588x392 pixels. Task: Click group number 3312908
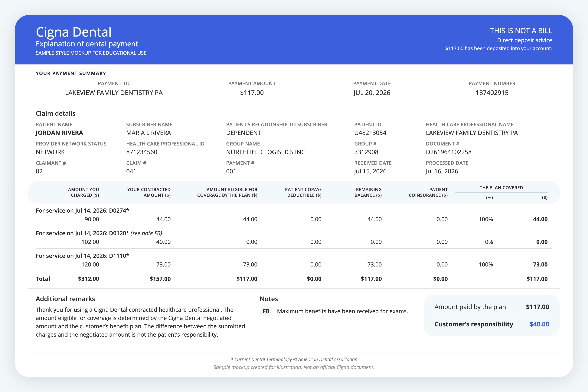(x=366, y=152)
